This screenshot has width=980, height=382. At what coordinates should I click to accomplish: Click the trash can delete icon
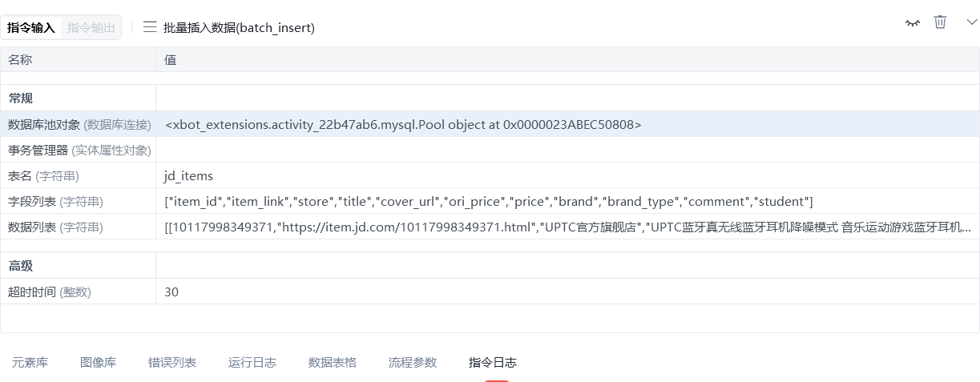tap(940, 22)
